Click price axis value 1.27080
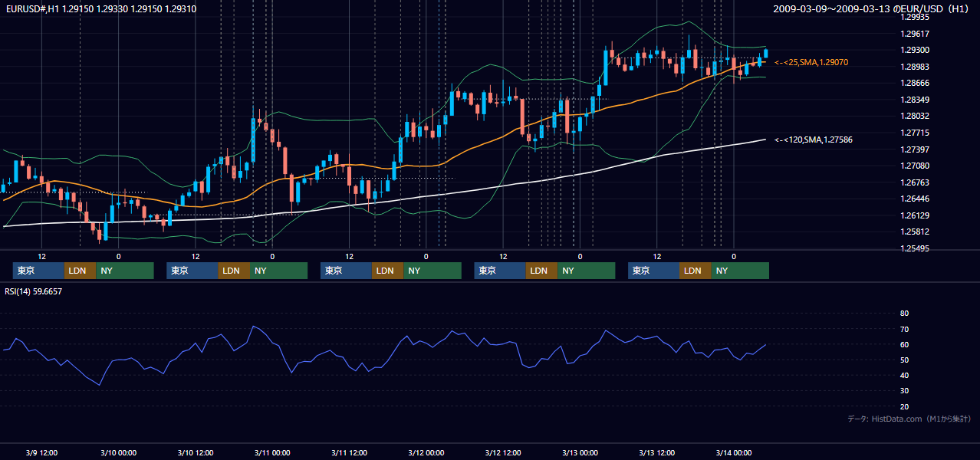980x460 pixels. [x=915, y=166]
